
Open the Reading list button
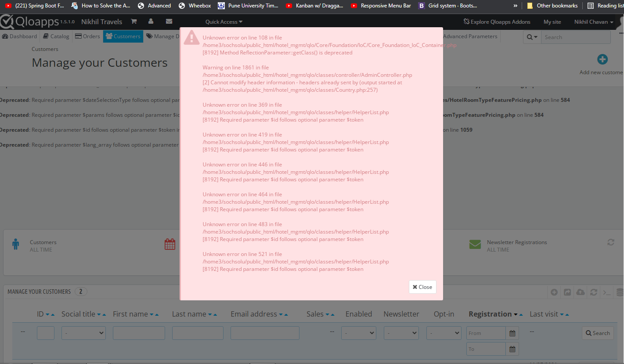click(605, 6)
